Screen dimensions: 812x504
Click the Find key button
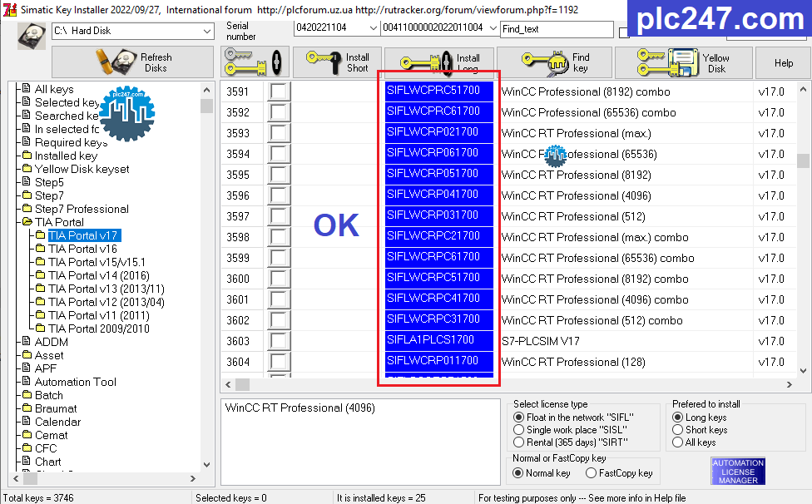point(555,62)
